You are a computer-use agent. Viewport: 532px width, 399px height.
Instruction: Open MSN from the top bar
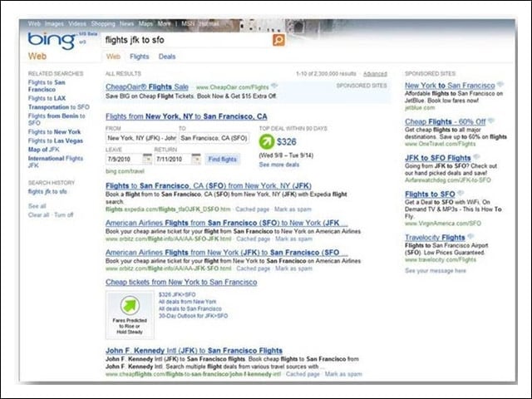coord(188,24)
